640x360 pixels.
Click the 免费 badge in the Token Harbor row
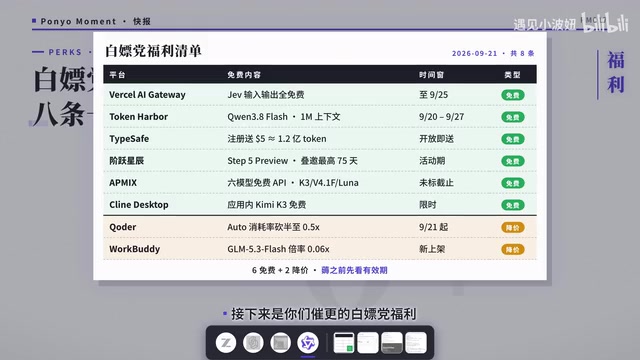tap(513, 117)
